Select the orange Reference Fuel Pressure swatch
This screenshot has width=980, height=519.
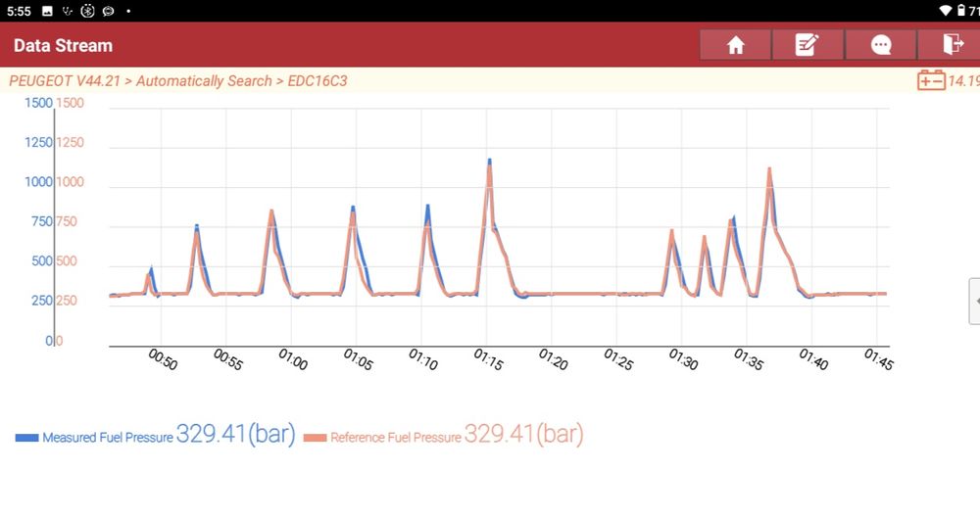315,438
